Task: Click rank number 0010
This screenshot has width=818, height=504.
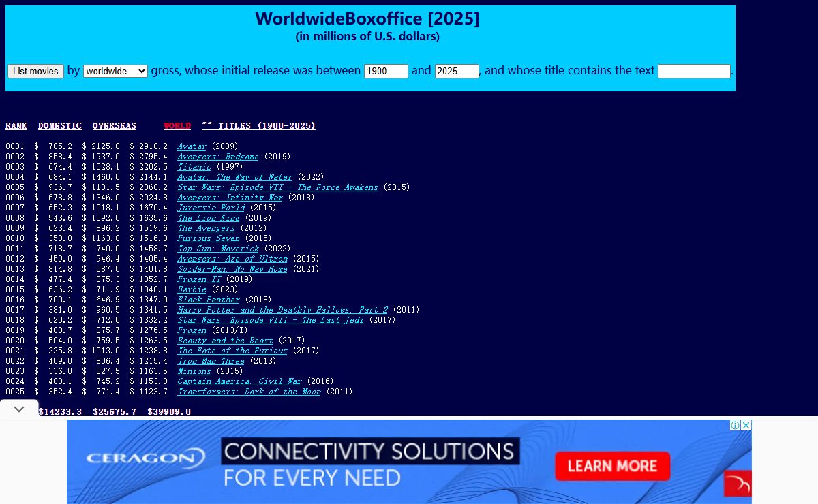Action: pos(15,238)
